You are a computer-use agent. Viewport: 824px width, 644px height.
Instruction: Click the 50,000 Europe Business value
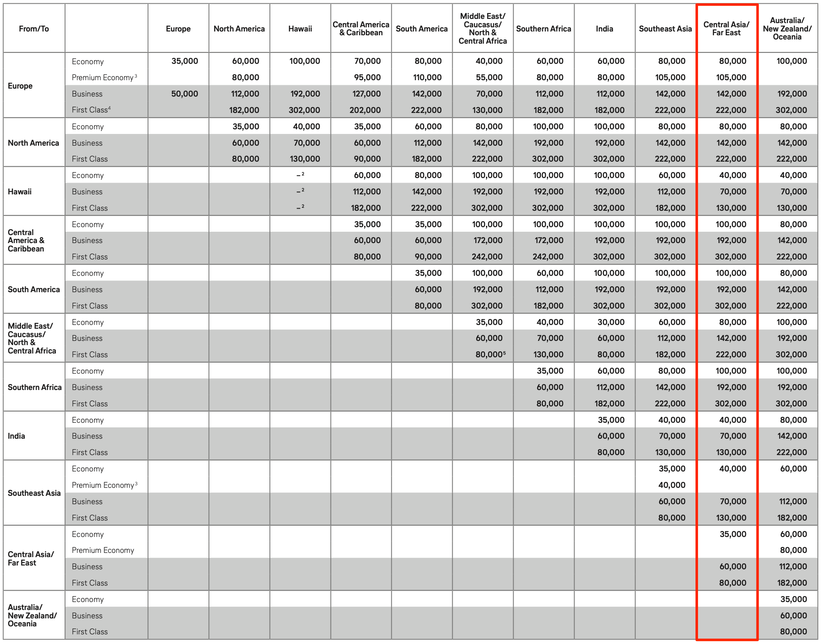(x=184, y=94)
